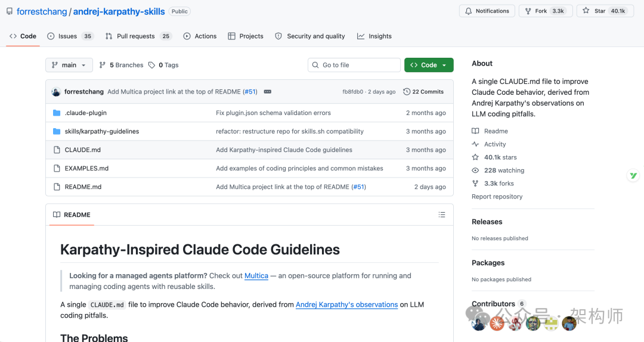Click the Pull requests icon
The width and height of the screenshot is (644, 342).
109,36
